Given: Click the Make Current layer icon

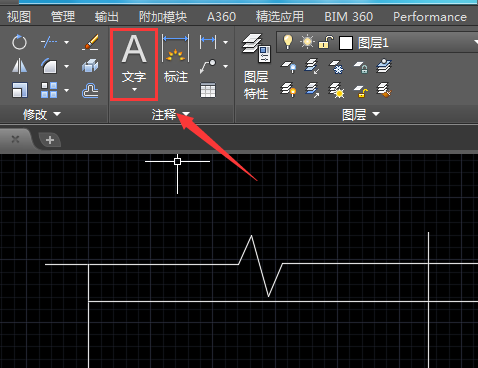Looking at the screenshot, I should tap(384, 66).
